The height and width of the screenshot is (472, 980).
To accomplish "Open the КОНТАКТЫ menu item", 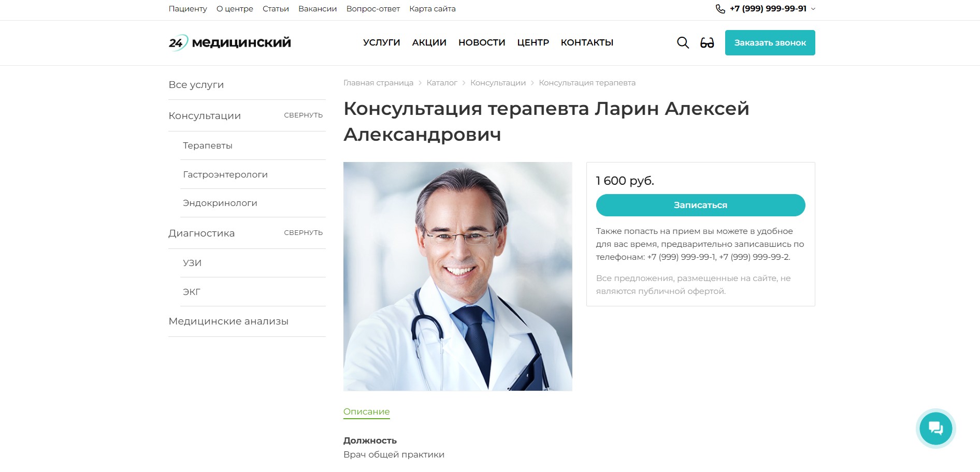I will [x=587, y=42].
